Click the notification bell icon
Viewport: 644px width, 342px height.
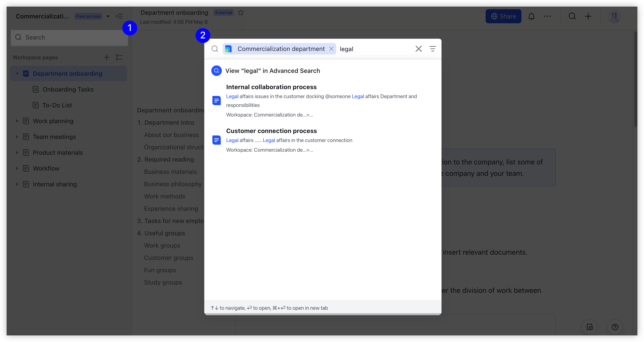[x=532, y=16]
